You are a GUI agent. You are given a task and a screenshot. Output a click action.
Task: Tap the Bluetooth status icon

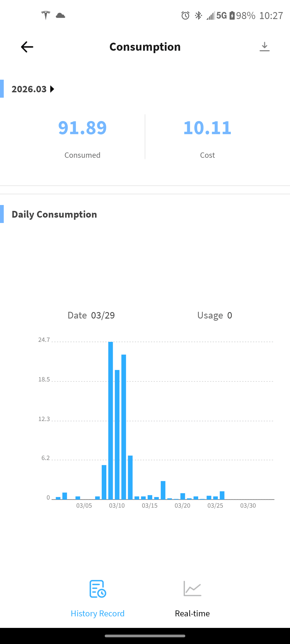pyautogui.click(x=198, y=16)
